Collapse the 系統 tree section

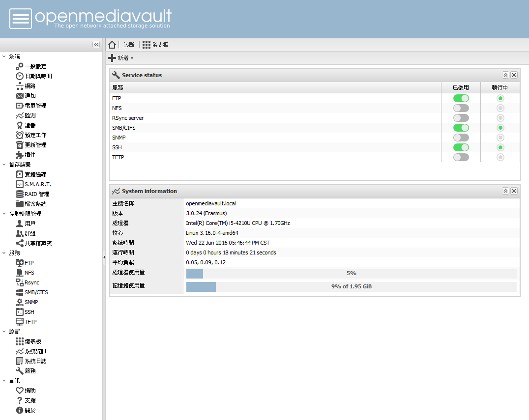(x=4, y=56)
